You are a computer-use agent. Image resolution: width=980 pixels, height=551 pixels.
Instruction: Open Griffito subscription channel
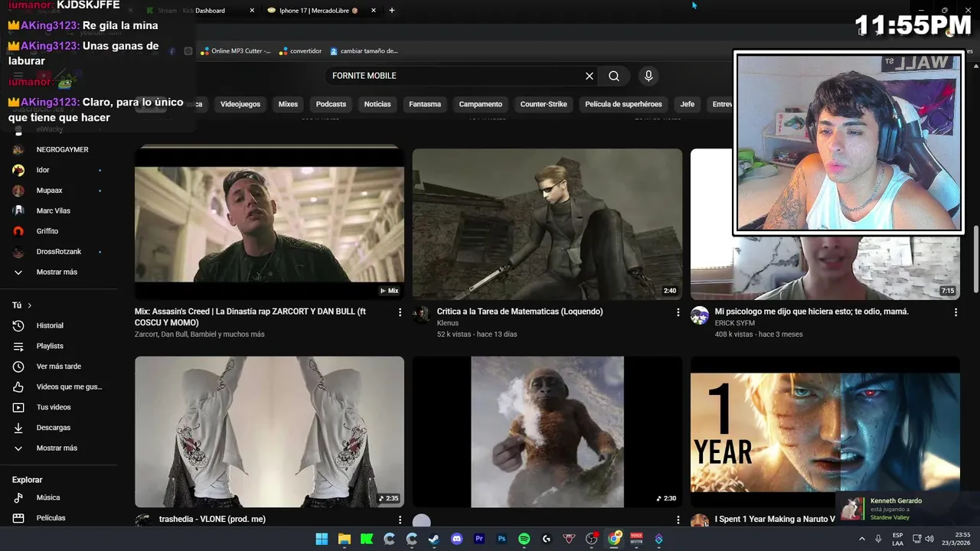pos(57,231)
